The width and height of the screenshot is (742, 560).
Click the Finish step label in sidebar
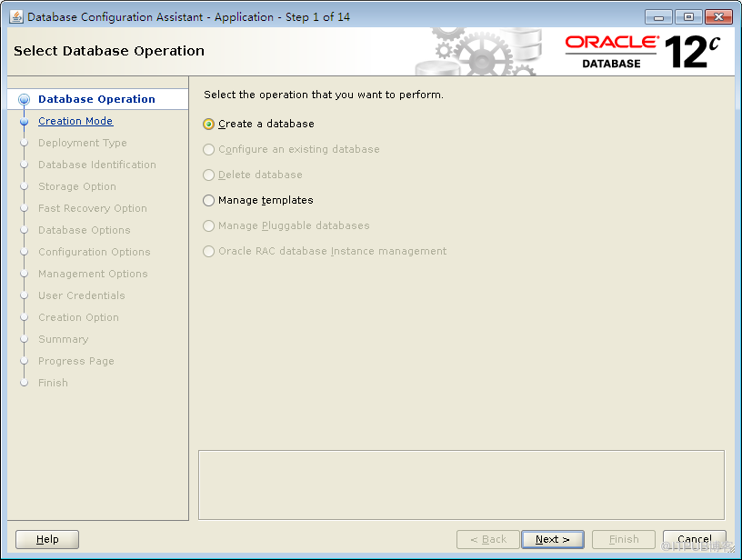click(x=53, y=383)
